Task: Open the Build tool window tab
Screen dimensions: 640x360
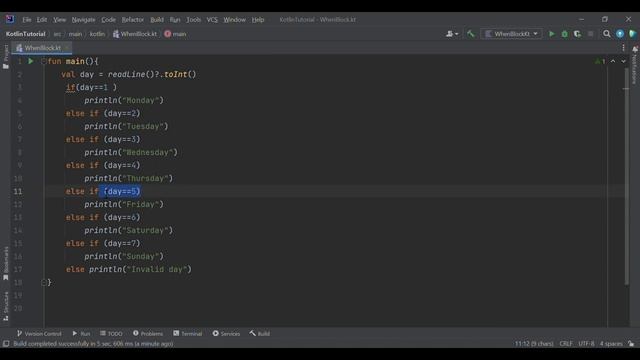Action: click(x=260, y=333)
